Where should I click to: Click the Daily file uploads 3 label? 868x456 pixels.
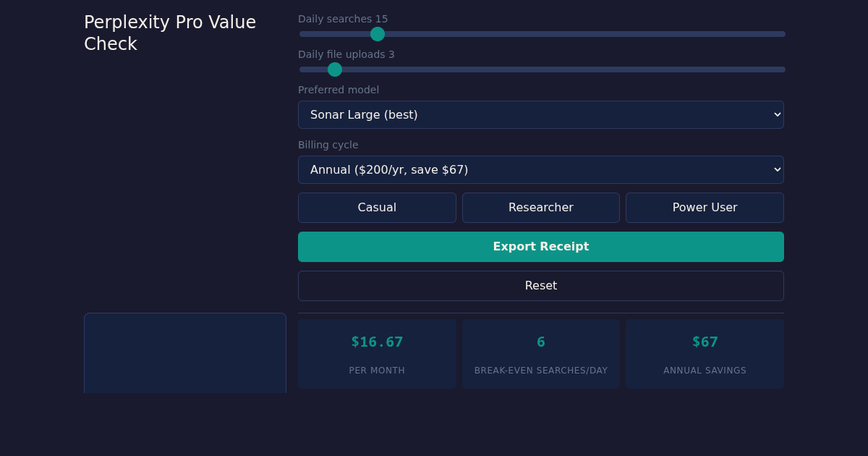click(346, 54)
